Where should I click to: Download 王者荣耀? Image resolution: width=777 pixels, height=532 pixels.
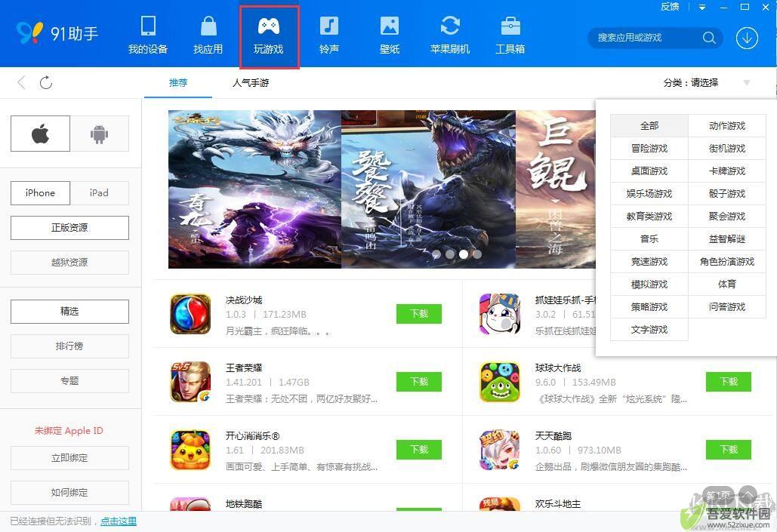[x=419, y=381]
